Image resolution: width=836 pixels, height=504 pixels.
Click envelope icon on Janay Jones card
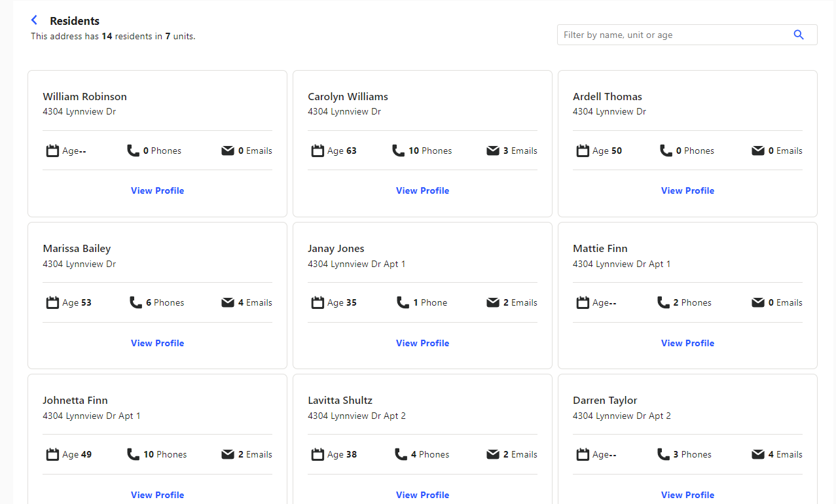click(493, 302)
